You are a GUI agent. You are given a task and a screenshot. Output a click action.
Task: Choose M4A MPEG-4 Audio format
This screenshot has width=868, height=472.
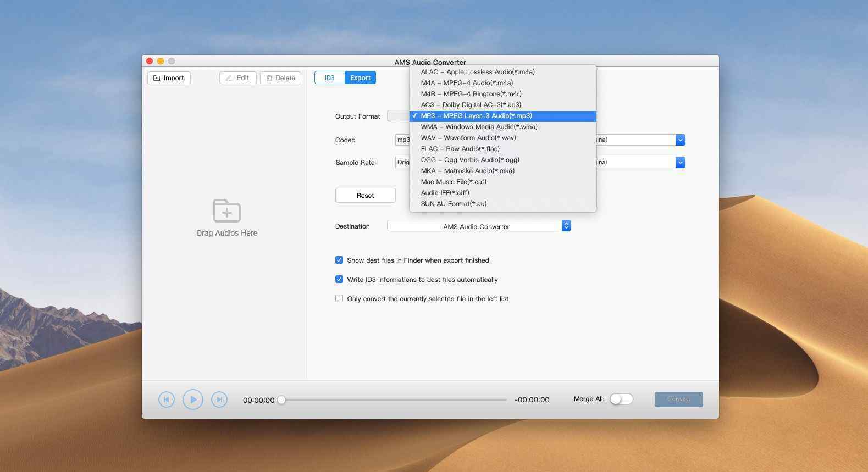pos(503,83)
